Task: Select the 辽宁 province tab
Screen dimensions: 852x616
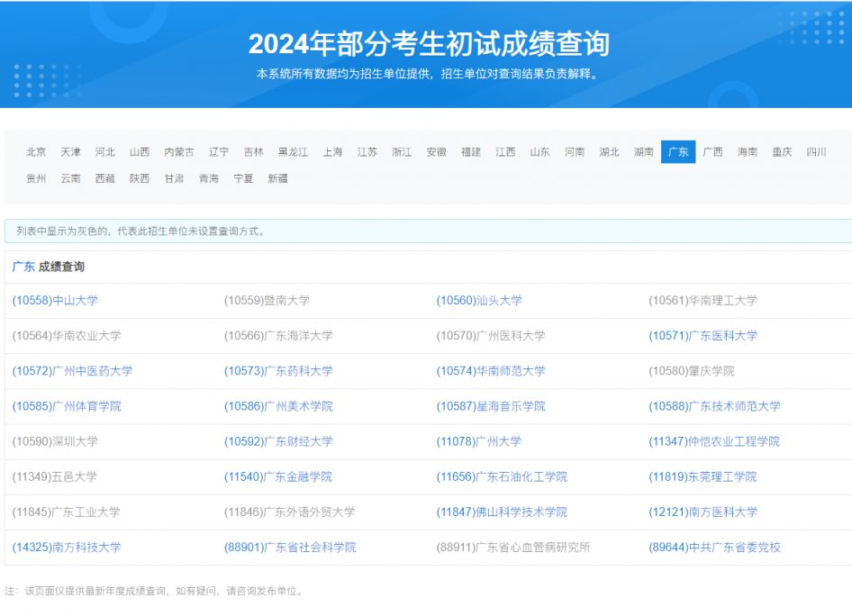Action: click(219, 152)
